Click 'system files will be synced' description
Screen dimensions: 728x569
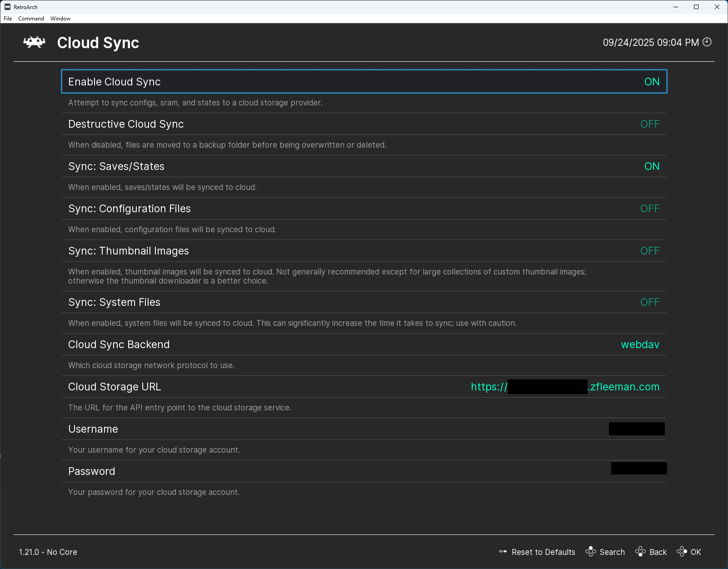tap(292, 323)
